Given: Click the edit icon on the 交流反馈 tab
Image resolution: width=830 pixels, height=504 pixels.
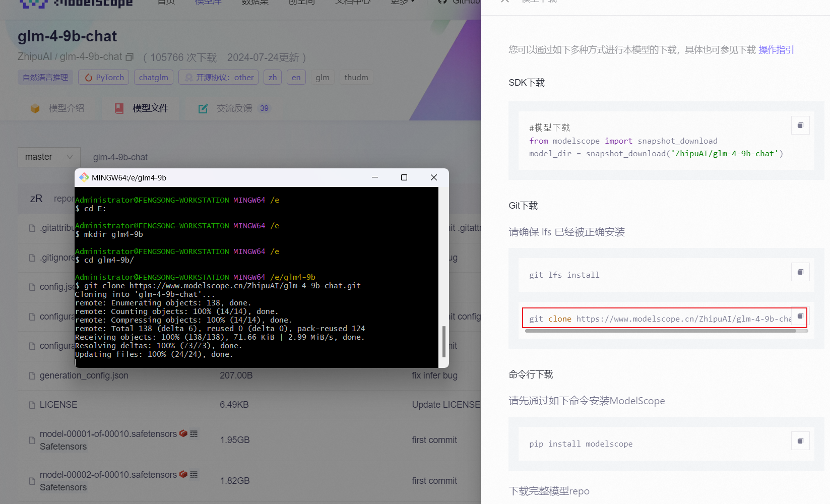Looking at the screenshot, I should 203,108.
